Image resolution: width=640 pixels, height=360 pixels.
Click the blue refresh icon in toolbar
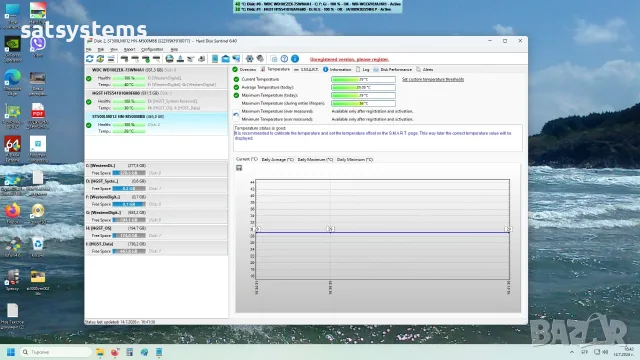coord(90,59)
